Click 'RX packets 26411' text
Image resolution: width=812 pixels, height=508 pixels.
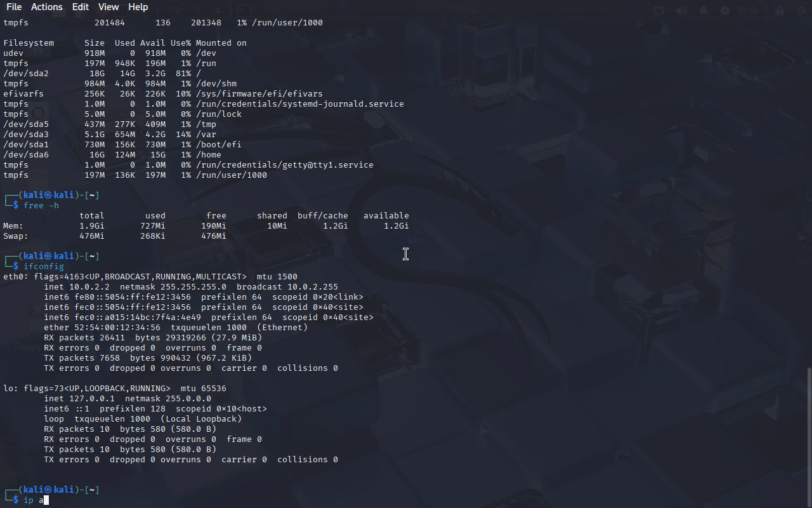coord(84,338)
